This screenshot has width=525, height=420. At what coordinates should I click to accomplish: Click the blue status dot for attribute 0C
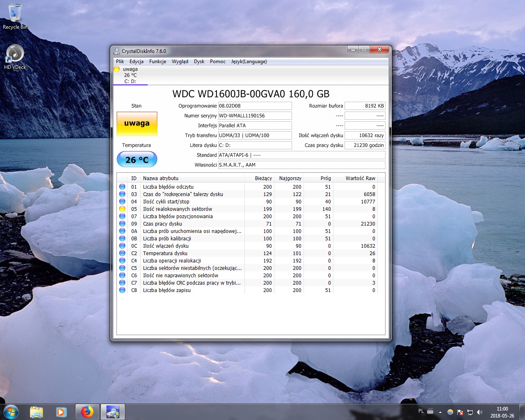(x=122, y=246)
